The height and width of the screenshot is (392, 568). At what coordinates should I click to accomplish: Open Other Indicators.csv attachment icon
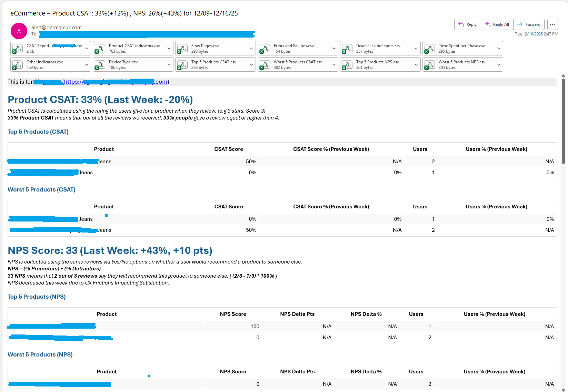(x=17, y=65)
